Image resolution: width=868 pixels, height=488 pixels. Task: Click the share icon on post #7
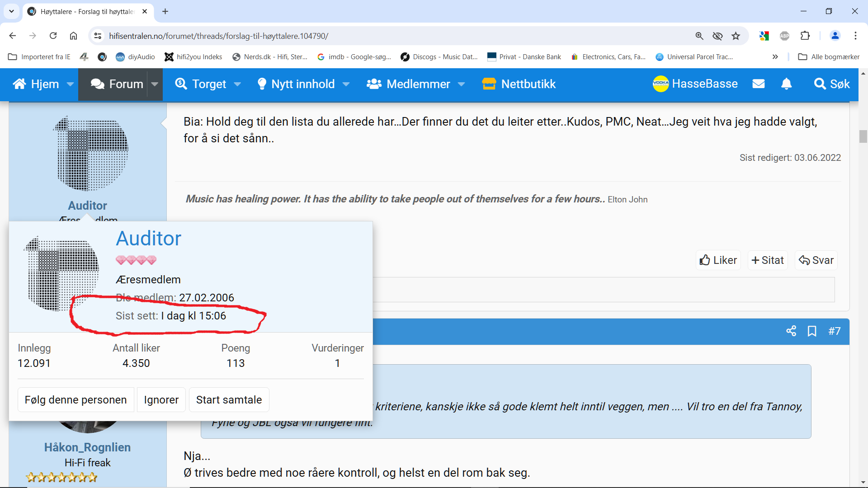pos(791,331)
